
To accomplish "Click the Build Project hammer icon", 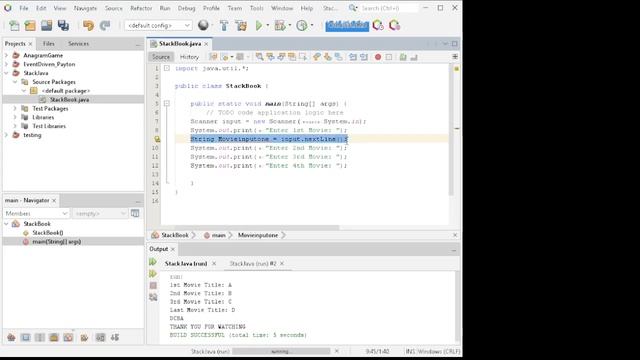I will [224, 25].
